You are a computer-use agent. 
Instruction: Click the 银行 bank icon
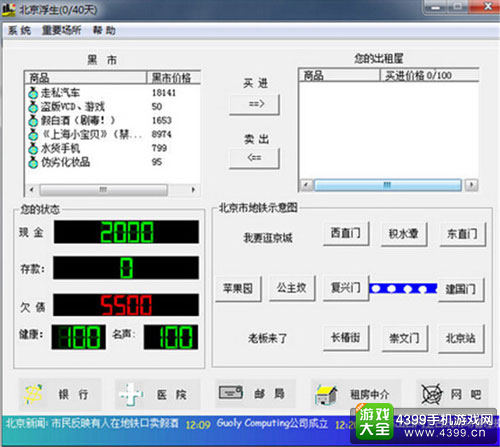click(33, 394)
